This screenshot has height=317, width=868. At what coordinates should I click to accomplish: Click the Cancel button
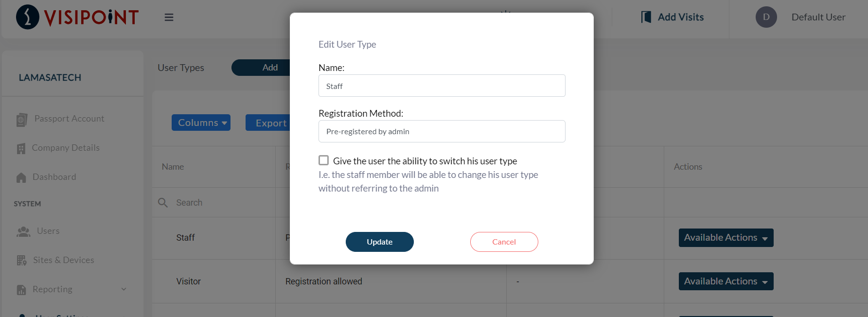pos(504,242)
